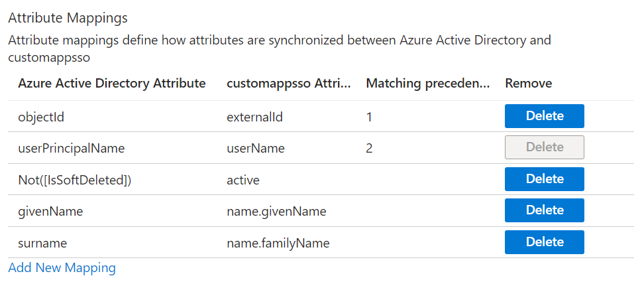
Task: Delete the objectId mapping
Action: pyautogui.click(x=544, y=116)
